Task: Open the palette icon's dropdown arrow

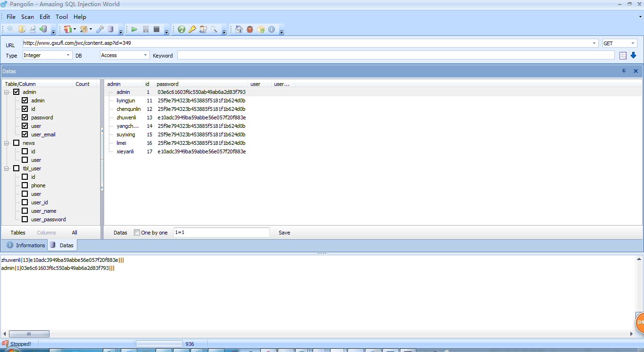Action: point(91,29)
